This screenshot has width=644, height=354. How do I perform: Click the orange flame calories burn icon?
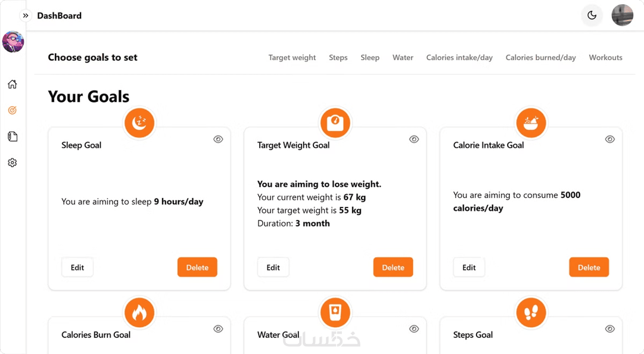tap(139, 312)
